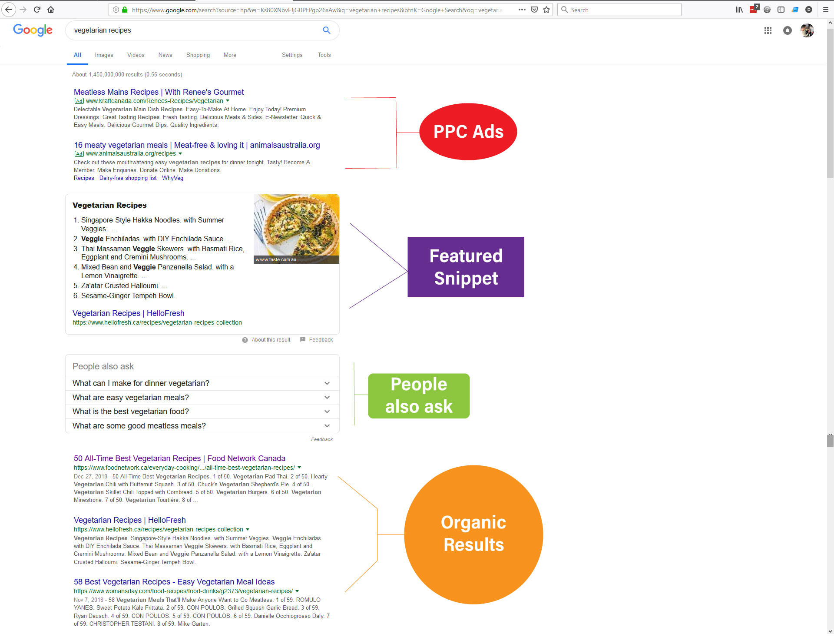Viewport: 834px width, 644px height.
Task: Click the green padlock security icon
Action: pyautogui.click(x=125, y=10)
